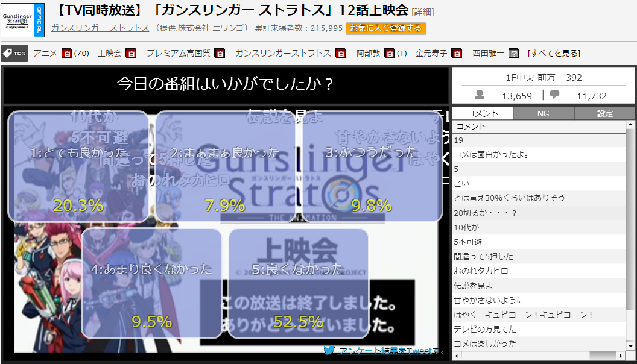Click dictionary icon next to 阿部敦 tag
Viewport: 637px width, 364px height.
coord(390,53)
